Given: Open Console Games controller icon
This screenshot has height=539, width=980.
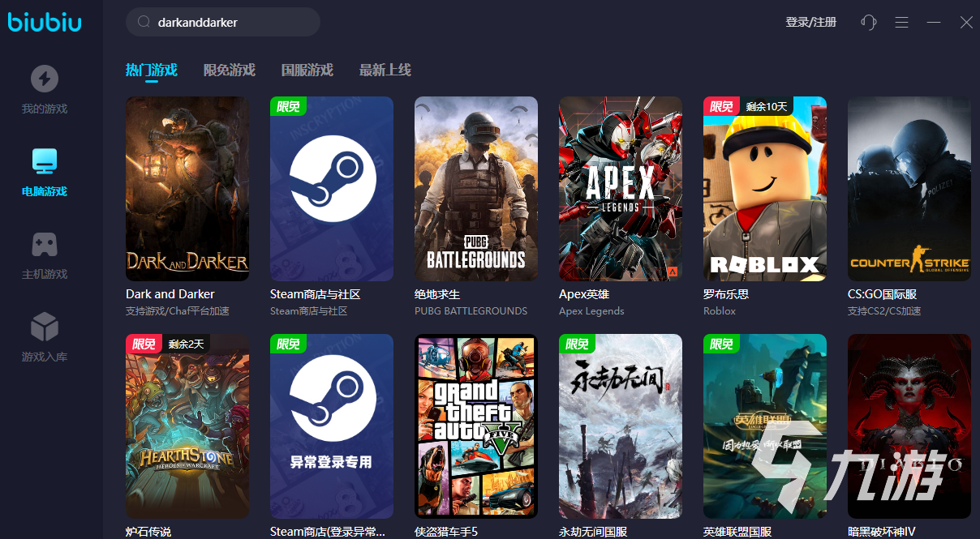Looking at the screenshot, I should pyautogui.click(x=44, y=244).
